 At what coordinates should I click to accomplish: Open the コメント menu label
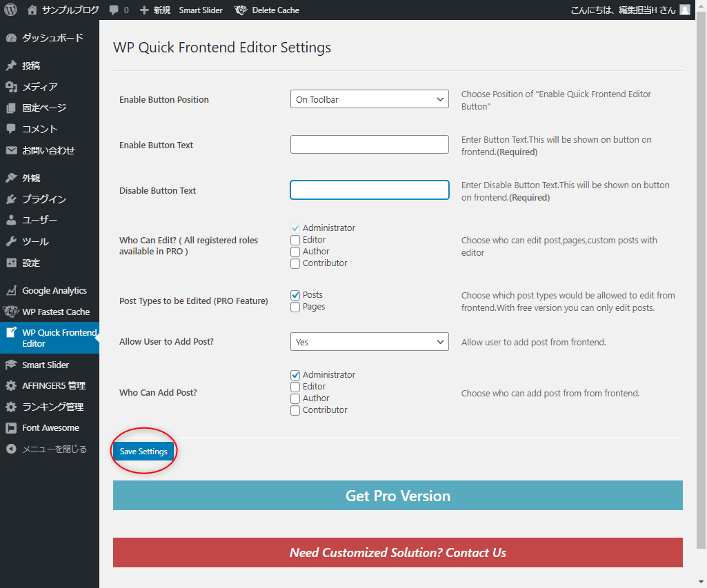pyautogui.click(x=40, y=129)
